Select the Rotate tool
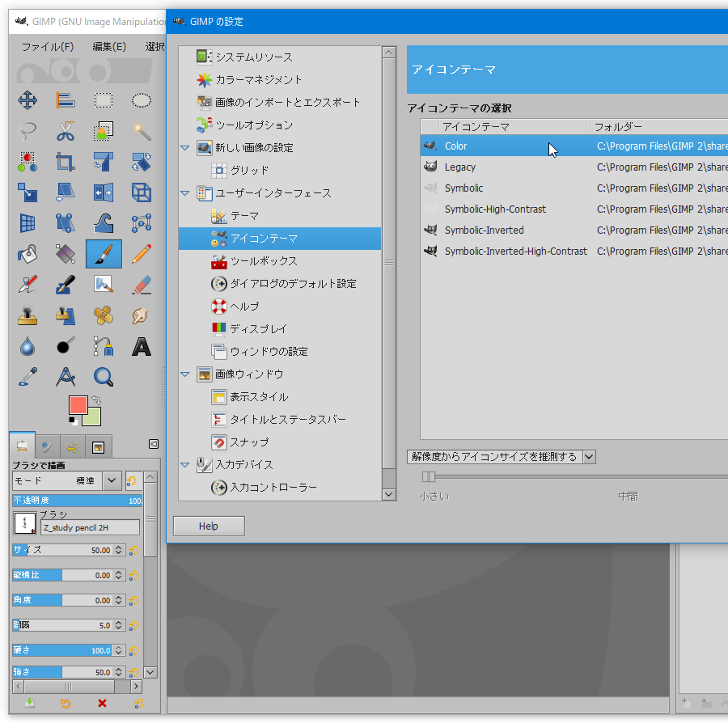 click(141, 162)
